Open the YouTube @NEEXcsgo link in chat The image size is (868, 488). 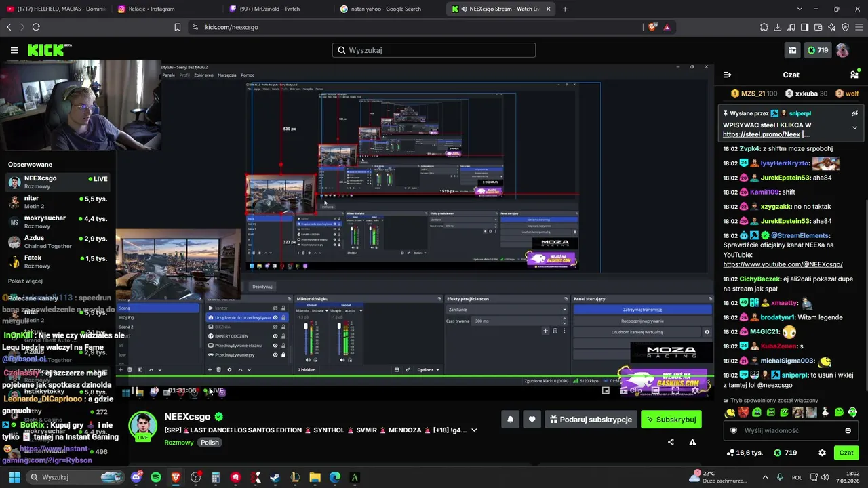(783, 264)
